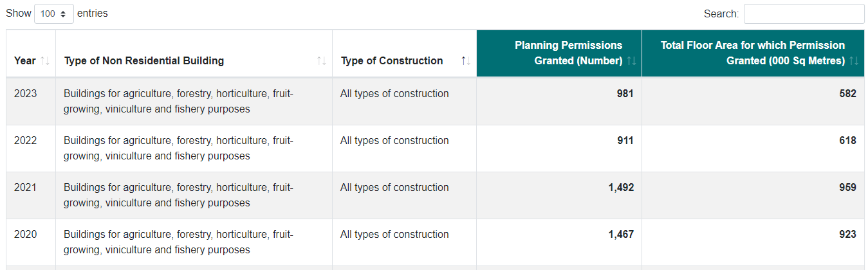Click Planning Permissions Granted (Number) header

point(569,53)
